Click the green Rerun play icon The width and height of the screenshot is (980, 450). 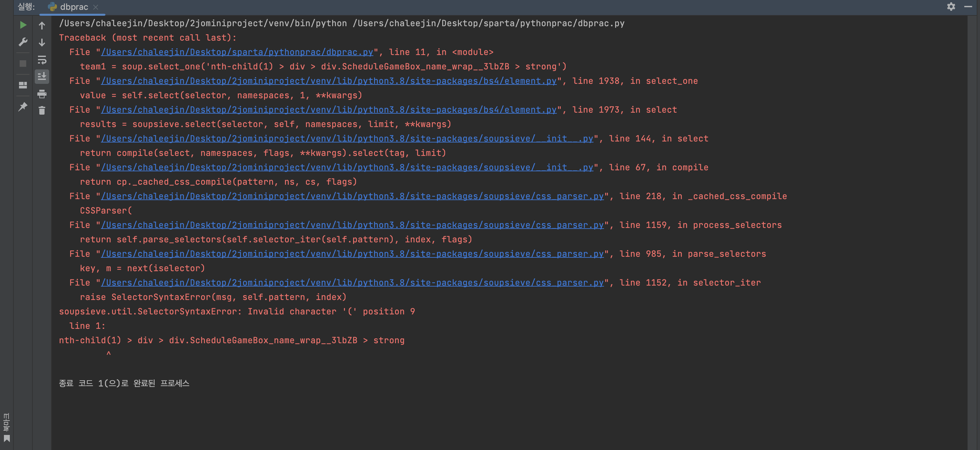[23, 25]
